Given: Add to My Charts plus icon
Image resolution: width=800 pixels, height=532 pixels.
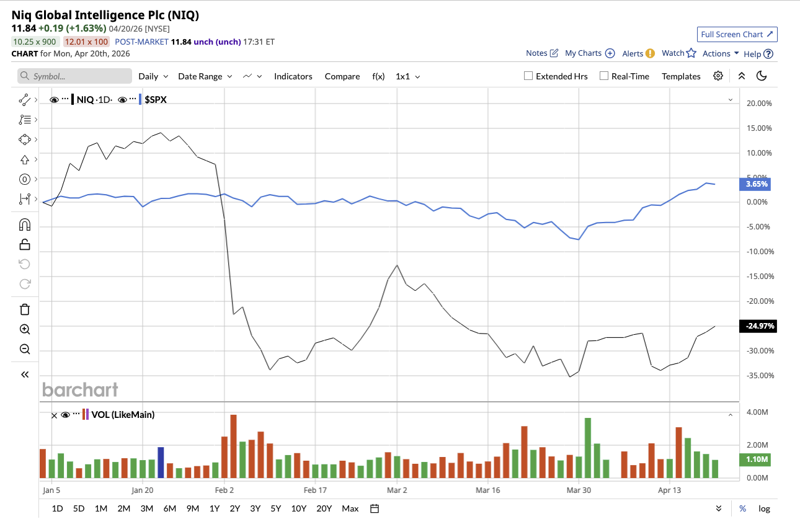Looking at the screenshot, I should tap(610, 53).
